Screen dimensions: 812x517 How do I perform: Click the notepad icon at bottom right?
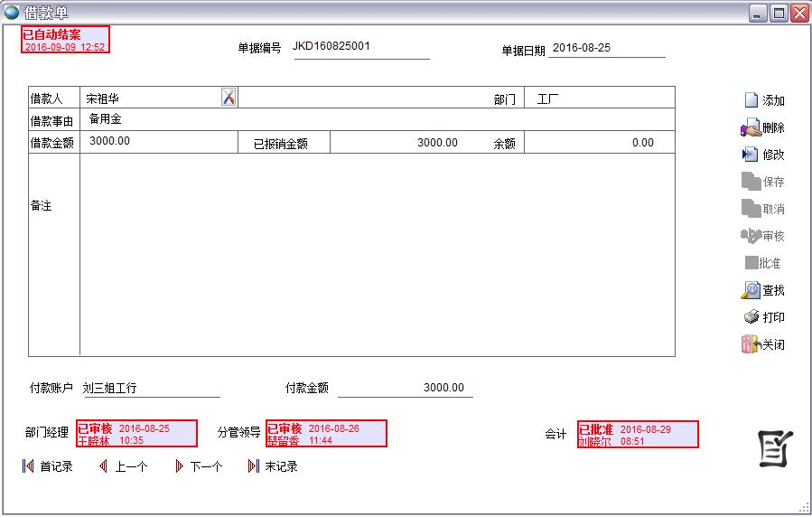coord(775,448)
